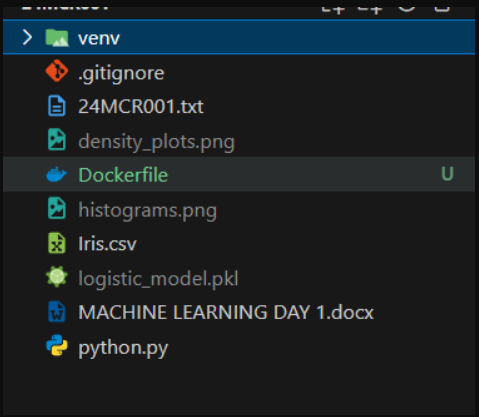
Task: Click the Docker whale icon
Action: pyautogui.click(x=57, y=174)
